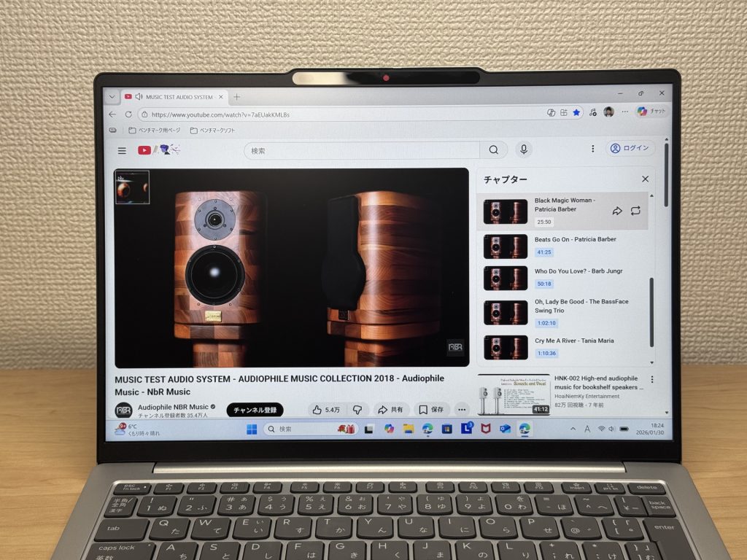Image resolution: width=747 pixels, height=560 pixels.
Task: Show hidden system tray icons chevron
Action: pyautogui.click(x=573, y=429)
